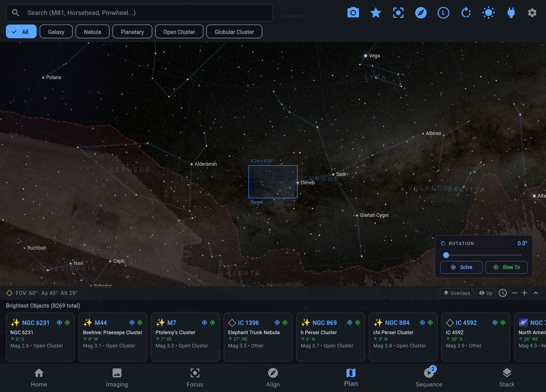Toggle the Galaxy filter chip
Screen dimensions: 546x392
(x=56, y=32)
